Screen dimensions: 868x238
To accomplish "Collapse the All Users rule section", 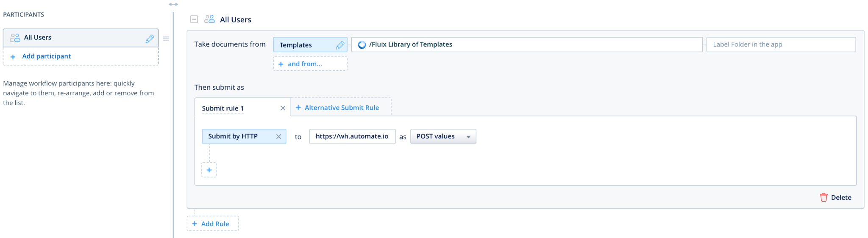I will [x=194, y=19].
